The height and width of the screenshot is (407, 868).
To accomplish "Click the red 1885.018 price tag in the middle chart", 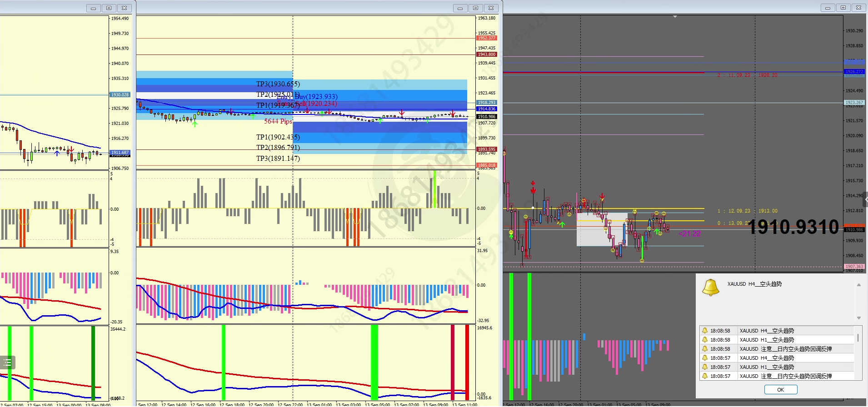I will tap(487, 165).
